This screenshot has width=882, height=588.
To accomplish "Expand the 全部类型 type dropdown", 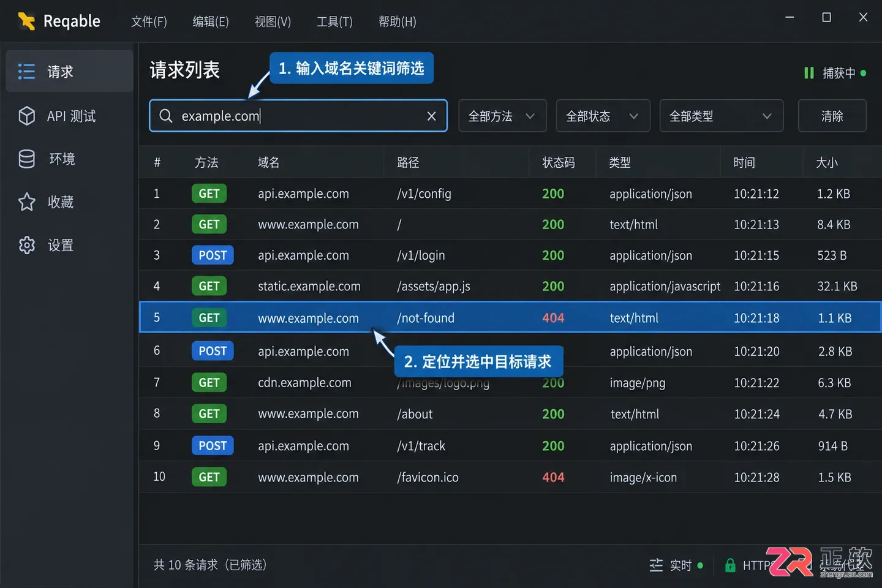I will (x=722, y=116).
